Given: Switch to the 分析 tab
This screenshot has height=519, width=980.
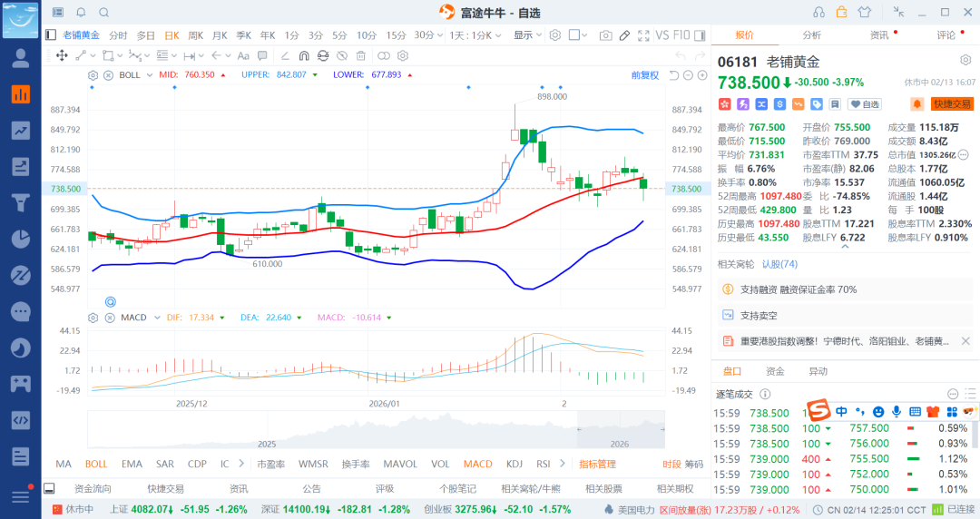Looking at the screenshot, I should 811,35.
